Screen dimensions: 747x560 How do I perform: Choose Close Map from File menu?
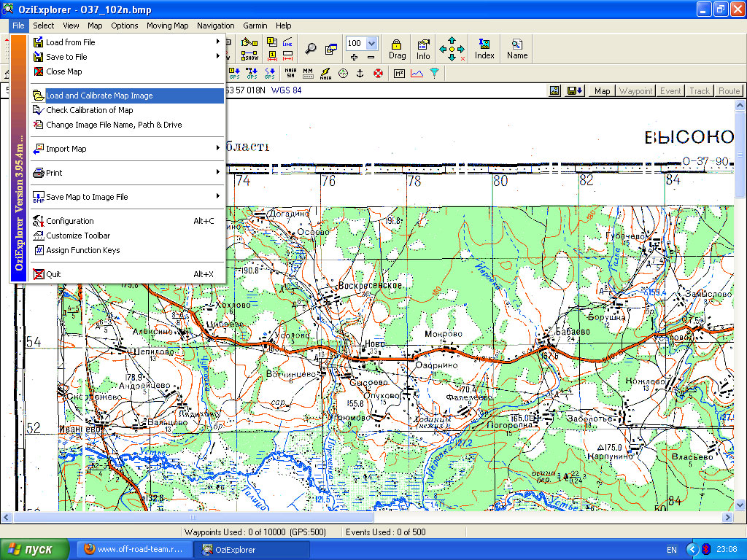[127, 71]
